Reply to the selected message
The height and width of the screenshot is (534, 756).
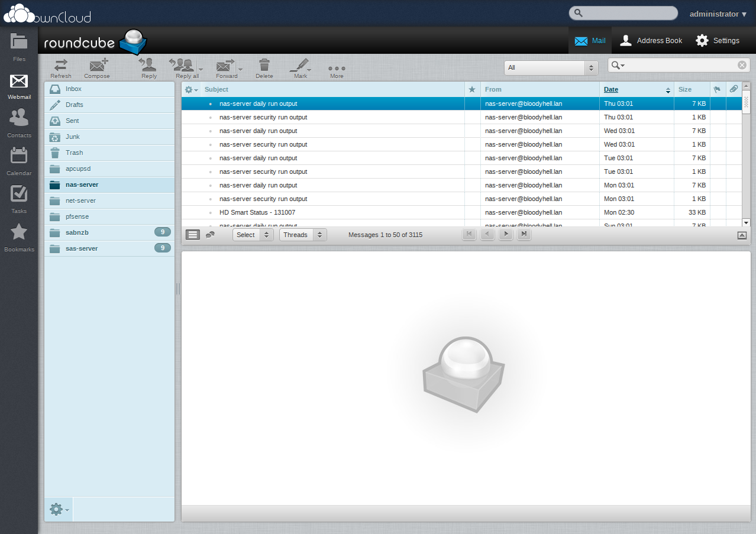[149, 68]
